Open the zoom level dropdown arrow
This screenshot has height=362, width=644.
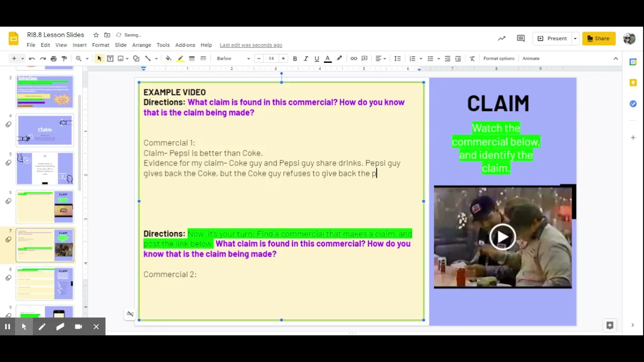(87, 59)
